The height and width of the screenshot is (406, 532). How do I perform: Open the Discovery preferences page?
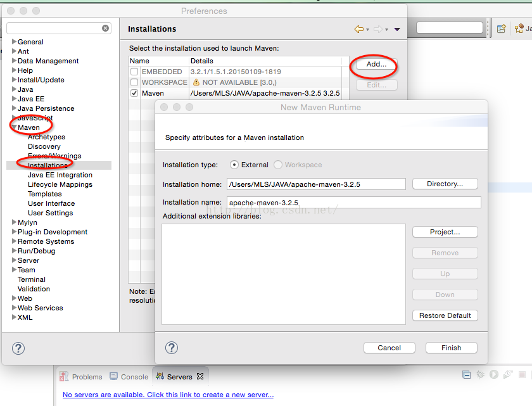(x=44, y=146)
